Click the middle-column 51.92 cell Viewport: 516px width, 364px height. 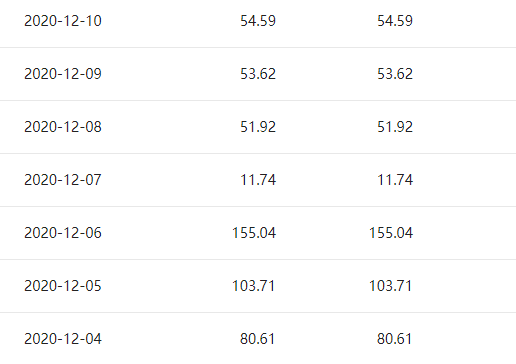pyautogui.click(x=258, y=127)
